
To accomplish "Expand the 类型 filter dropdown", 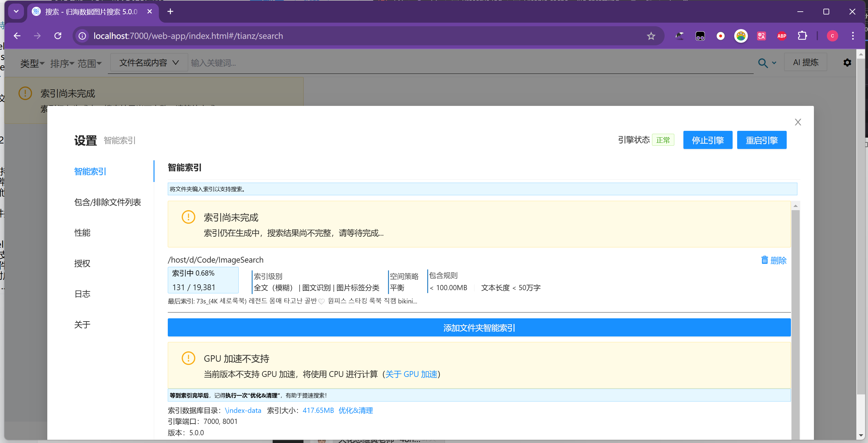I will tap(32, 63).
